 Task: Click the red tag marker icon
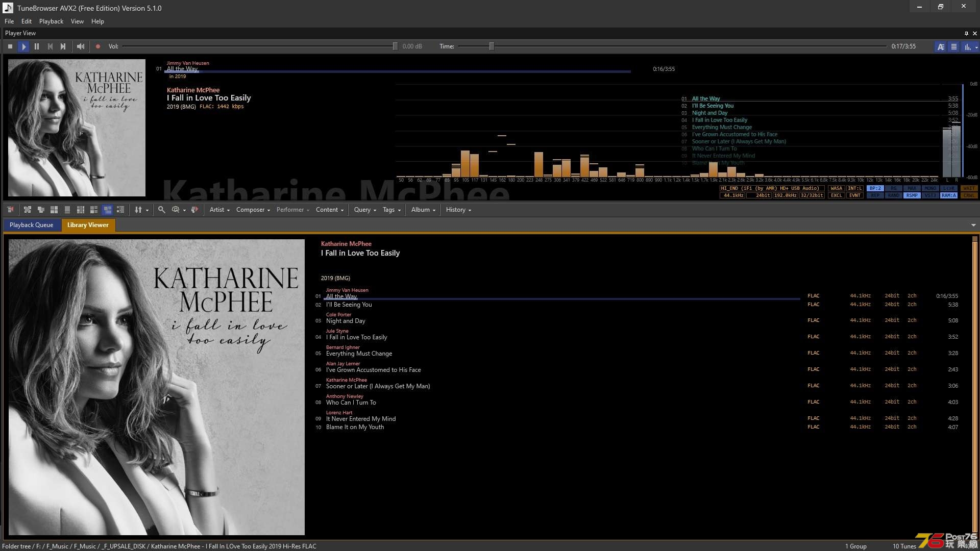click(194, 210)
